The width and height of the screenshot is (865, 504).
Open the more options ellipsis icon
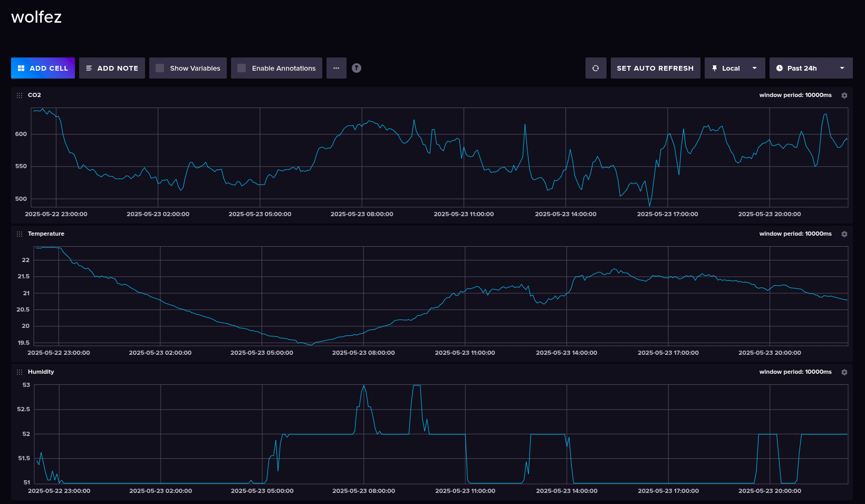click(x=337, y=67)
